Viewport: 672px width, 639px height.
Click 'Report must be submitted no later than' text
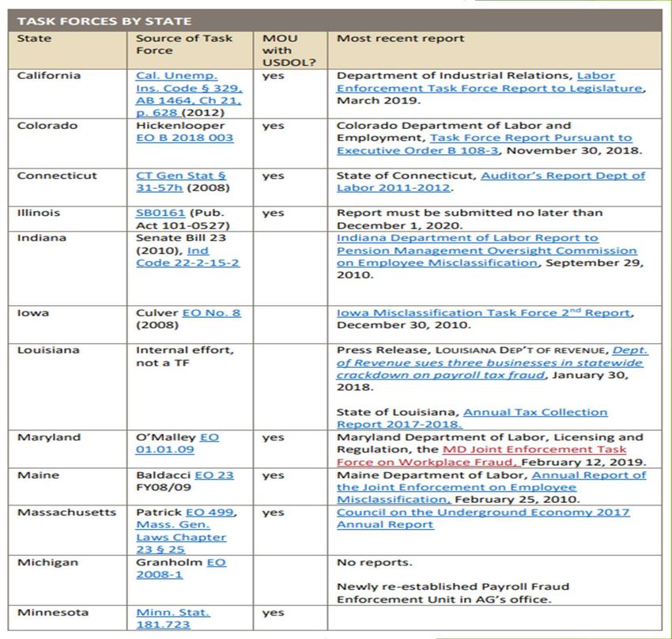[470, 213]
